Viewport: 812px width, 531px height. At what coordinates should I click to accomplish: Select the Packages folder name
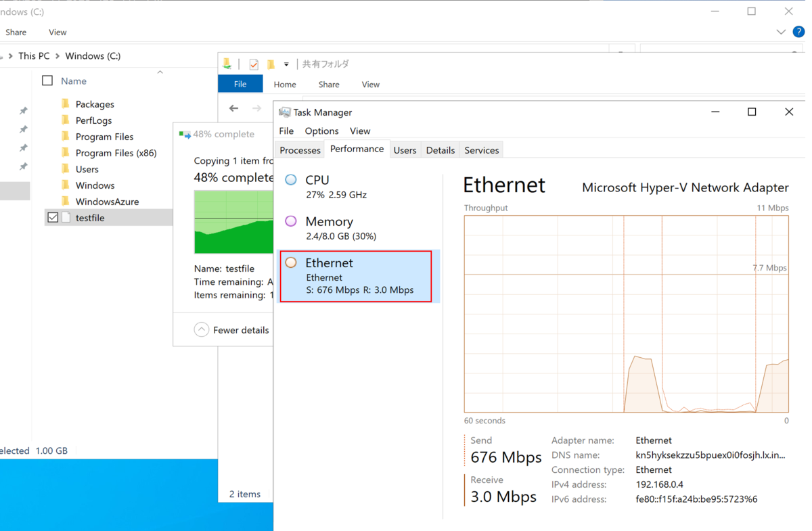95,104
